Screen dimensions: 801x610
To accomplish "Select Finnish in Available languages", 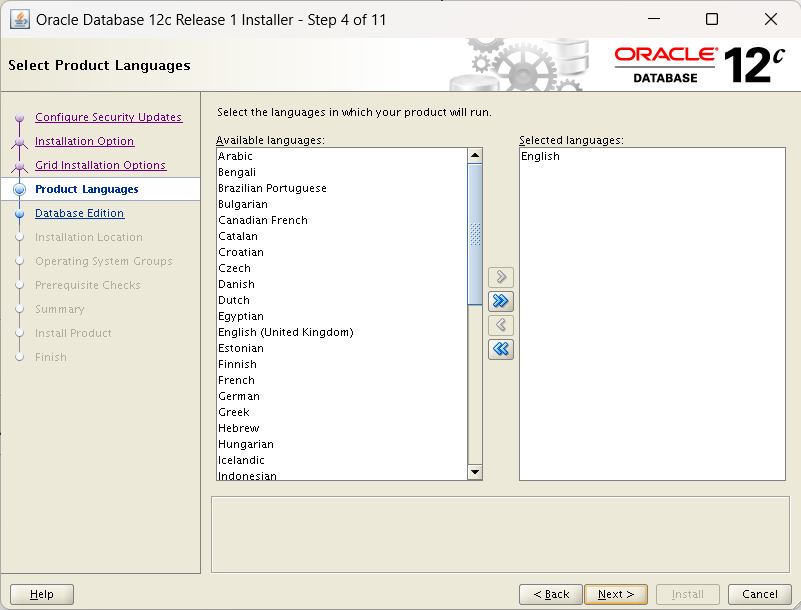I will click(x=342, y=364).
